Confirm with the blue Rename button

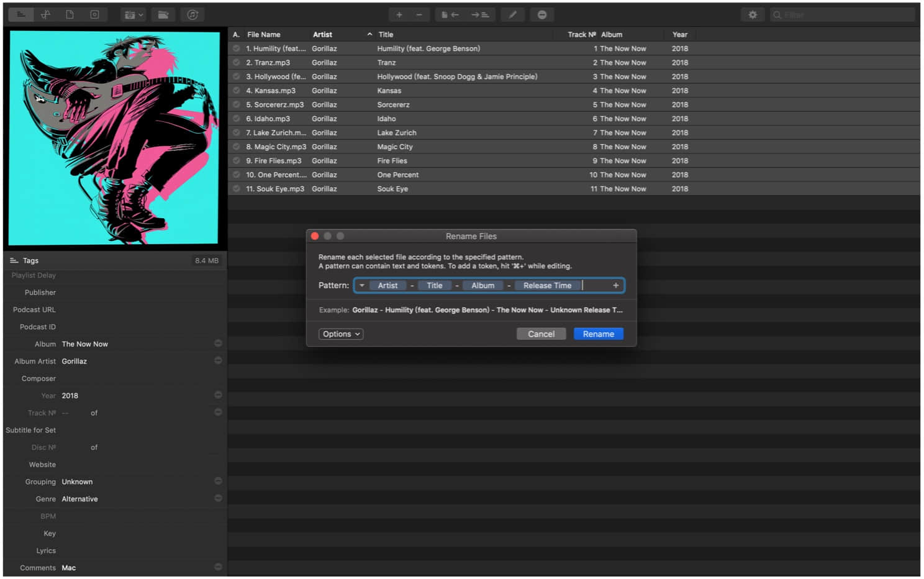click(599, 334)
